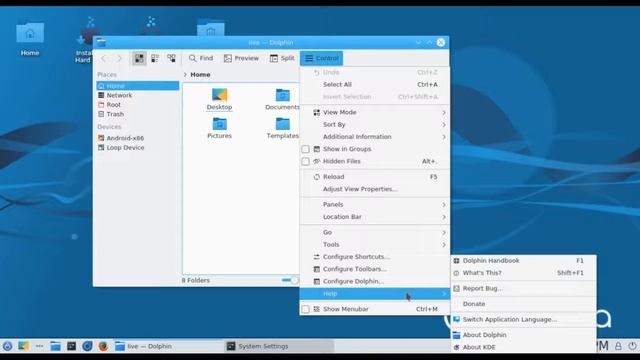The image size is (640, 360).
Task: Switch to Details view mode in toolbar
Action: pos(171,58)
